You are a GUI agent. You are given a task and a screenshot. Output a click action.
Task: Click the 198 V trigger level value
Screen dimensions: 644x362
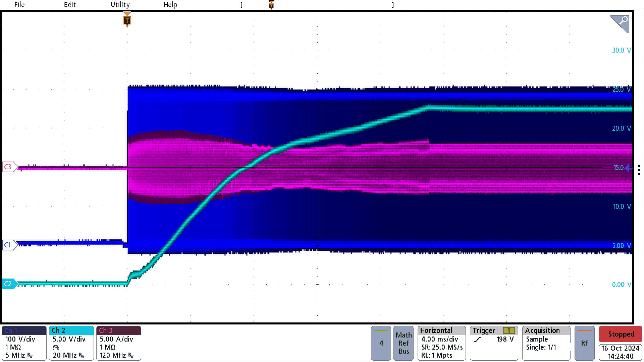(505, 339)
